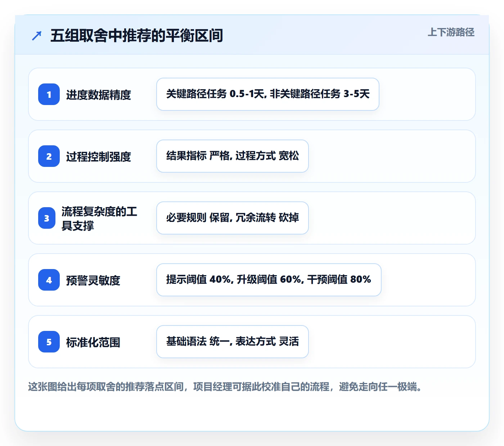Select the 预警灵敏度 row label
Image resolution: width=504 pixels, height=446 pixels.
(93, 280)
